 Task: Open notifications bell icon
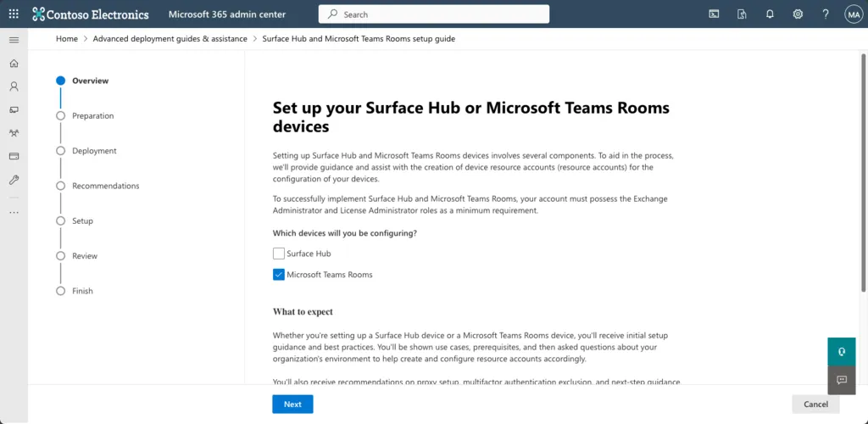[770, 14]
